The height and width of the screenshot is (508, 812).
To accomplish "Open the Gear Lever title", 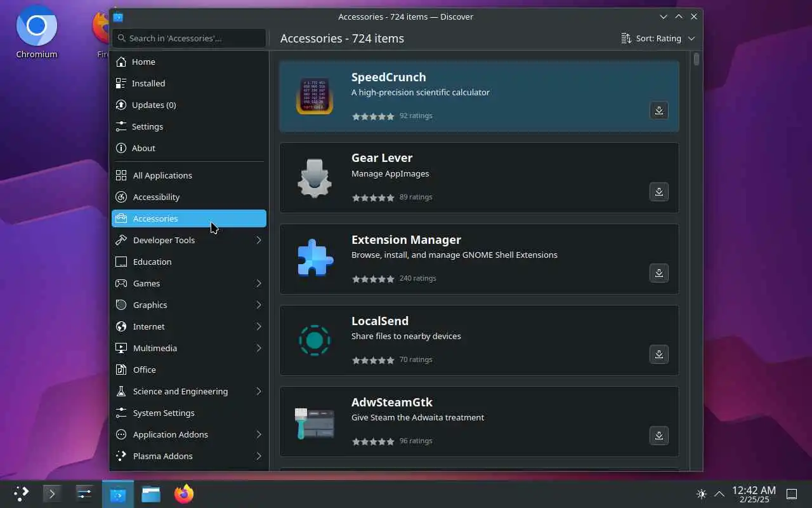I will point(382,157).
